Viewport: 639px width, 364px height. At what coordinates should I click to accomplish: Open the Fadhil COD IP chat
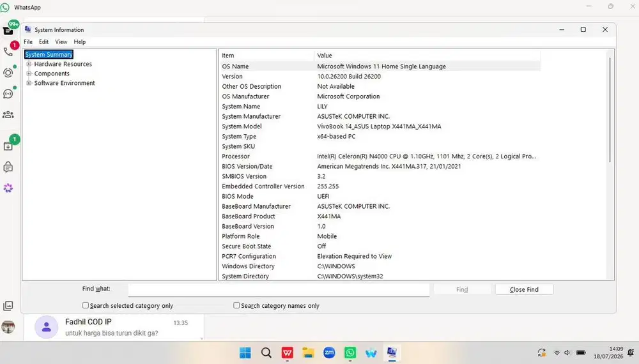click(114, 327)
